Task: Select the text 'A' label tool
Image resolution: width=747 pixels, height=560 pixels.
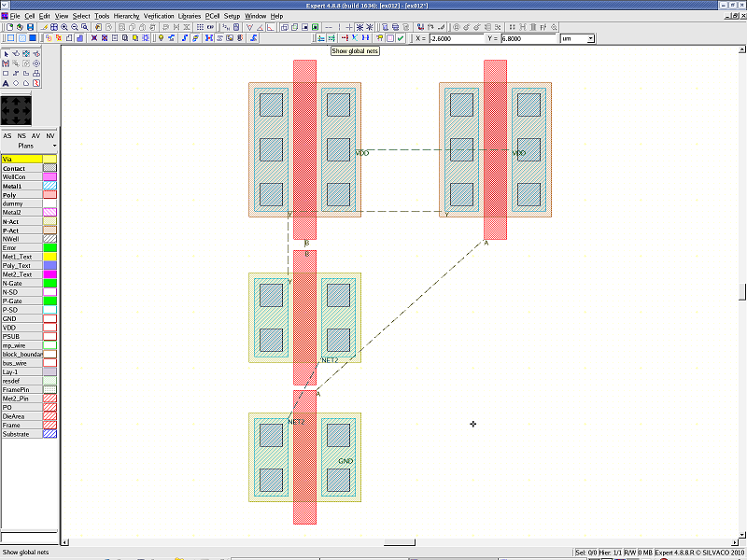Action: click(6, 83)
